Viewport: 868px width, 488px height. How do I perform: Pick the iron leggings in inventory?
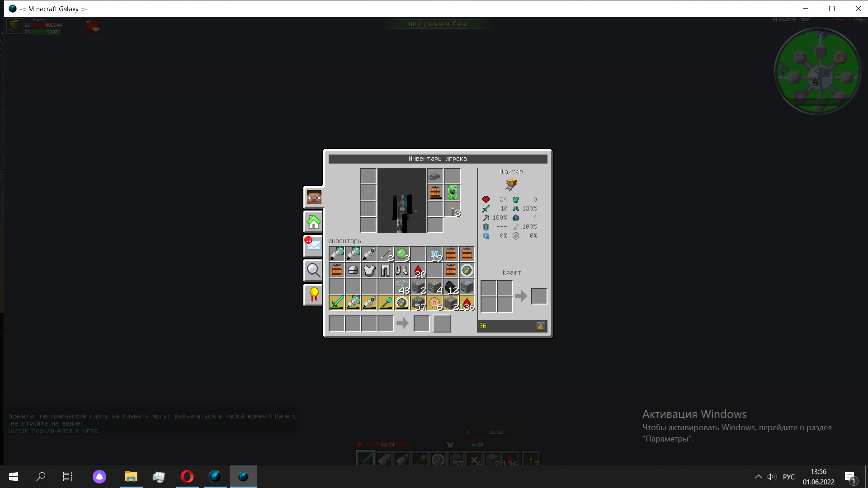click(386, 270)
